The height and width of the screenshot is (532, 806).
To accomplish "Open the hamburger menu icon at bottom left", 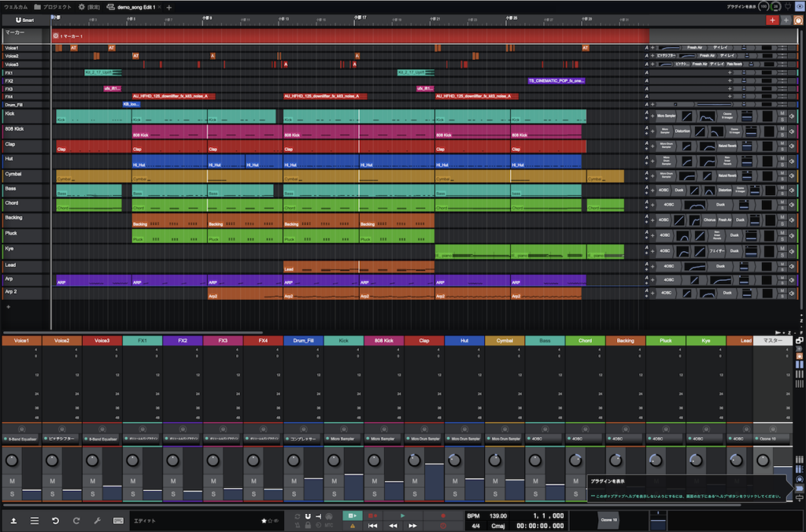I will (35, 520).
